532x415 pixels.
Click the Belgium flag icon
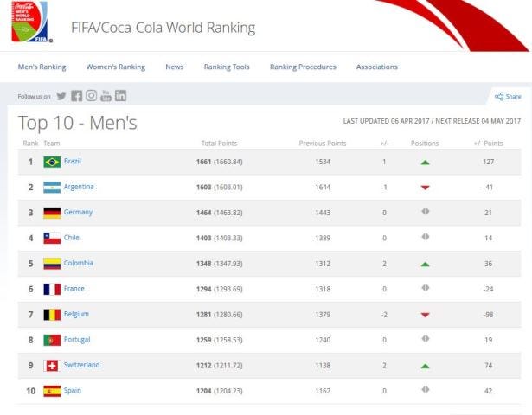(x=52, y=315)
